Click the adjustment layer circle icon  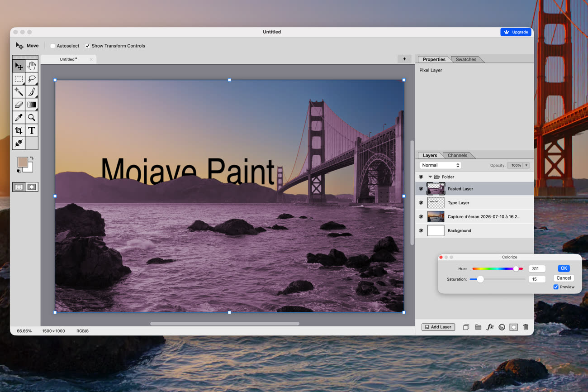click(x=502, y=327)
